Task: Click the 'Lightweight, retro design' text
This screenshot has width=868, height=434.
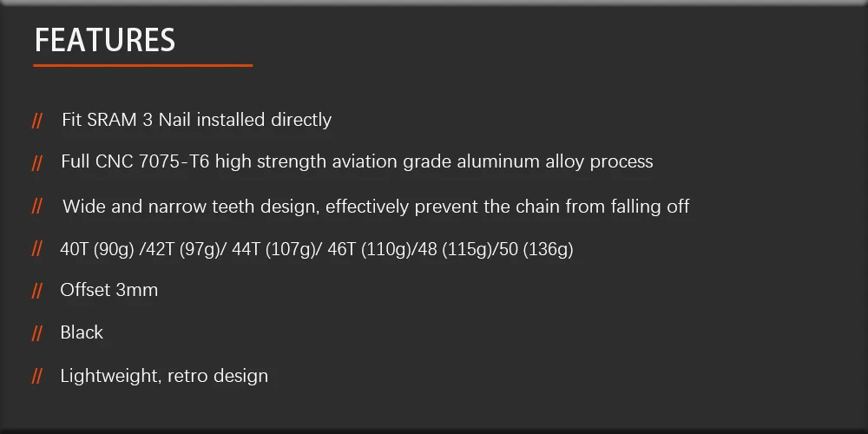Action: point(164,376)
